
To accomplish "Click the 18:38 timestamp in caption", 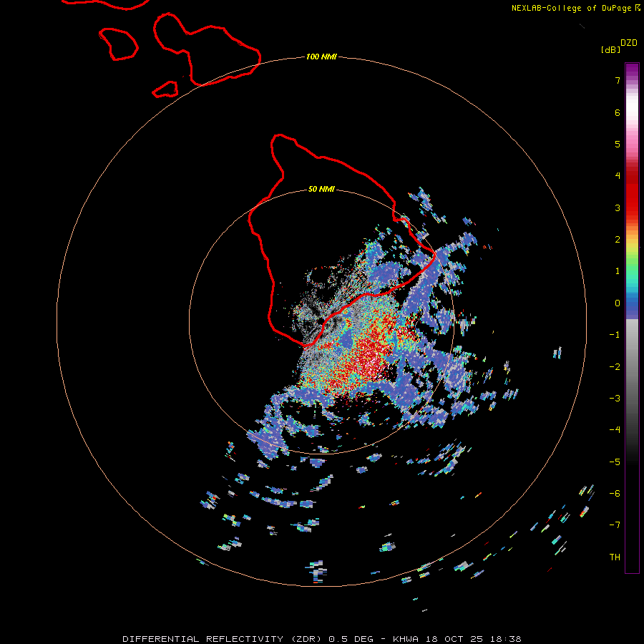I will click(x=507, y=639).
